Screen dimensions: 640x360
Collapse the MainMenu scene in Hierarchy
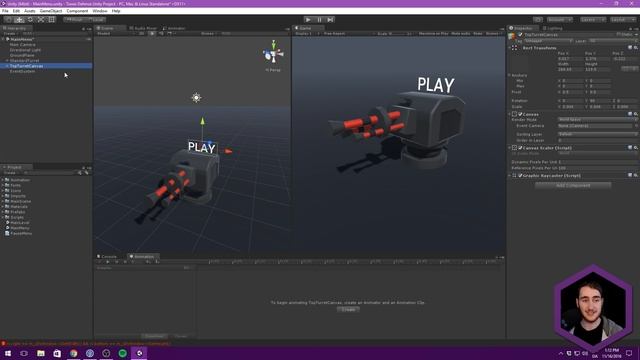tap(3, 39)
